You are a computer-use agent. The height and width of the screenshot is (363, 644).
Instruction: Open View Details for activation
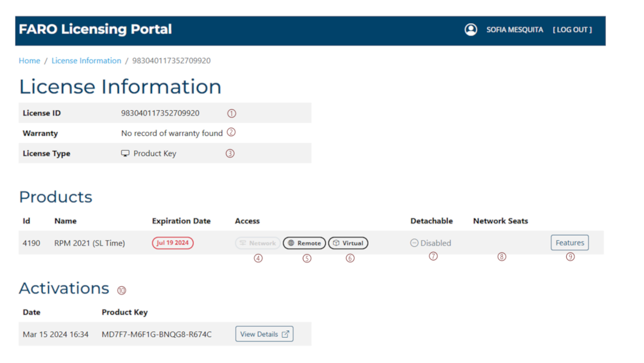(264, 334)
